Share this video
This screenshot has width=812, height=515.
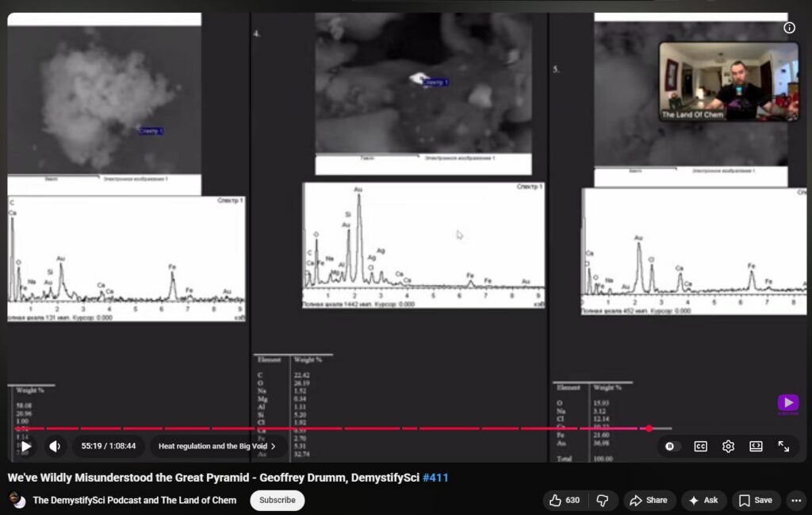(648, 501)
